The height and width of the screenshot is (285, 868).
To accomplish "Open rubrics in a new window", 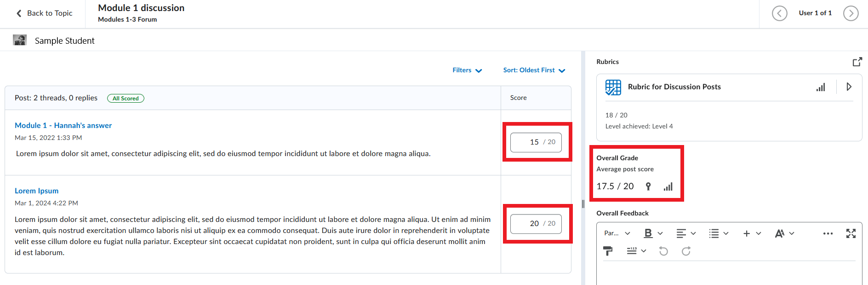I will coord(857,62).
